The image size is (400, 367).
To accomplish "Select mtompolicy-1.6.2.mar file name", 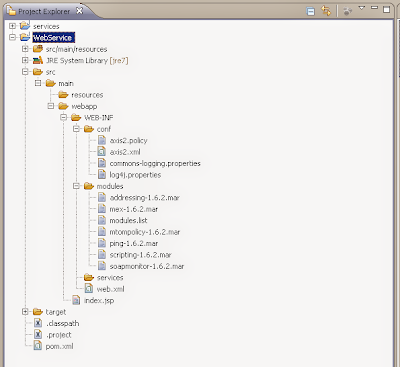I will click(145, 232).
